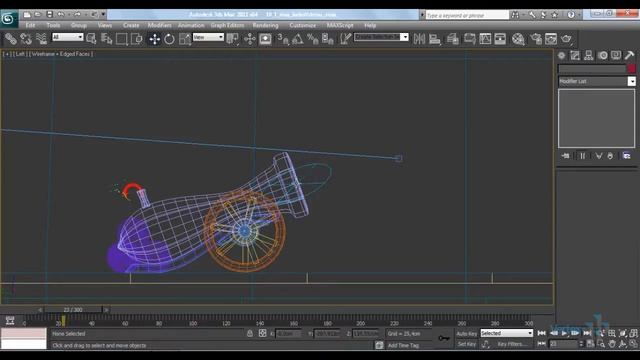Open Schematic View
Image resolution: width=640 pixels, height=360 pixels.
[500, 39]
